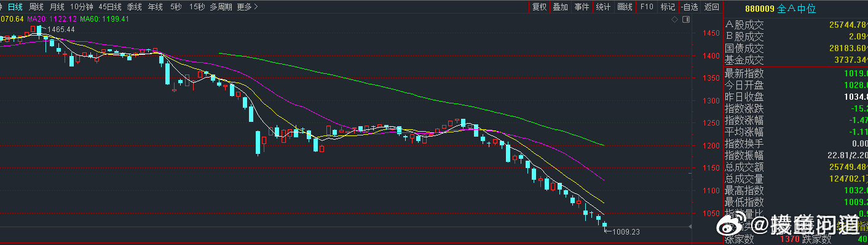Screen dimensions: 868x245
Task: Open the 统计 statistics button
Action: pos(603,7)
